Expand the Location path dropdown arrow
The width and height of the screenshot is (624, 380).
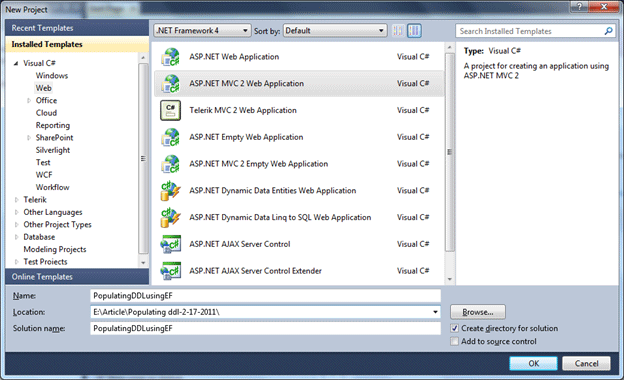tap(435, 312)
